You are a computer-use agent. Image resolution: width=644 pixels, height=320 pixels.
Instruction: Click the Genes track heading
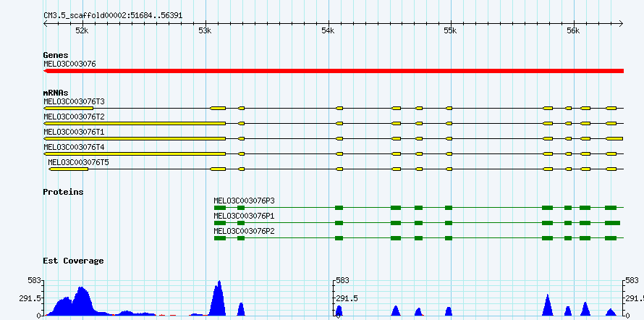56,55
